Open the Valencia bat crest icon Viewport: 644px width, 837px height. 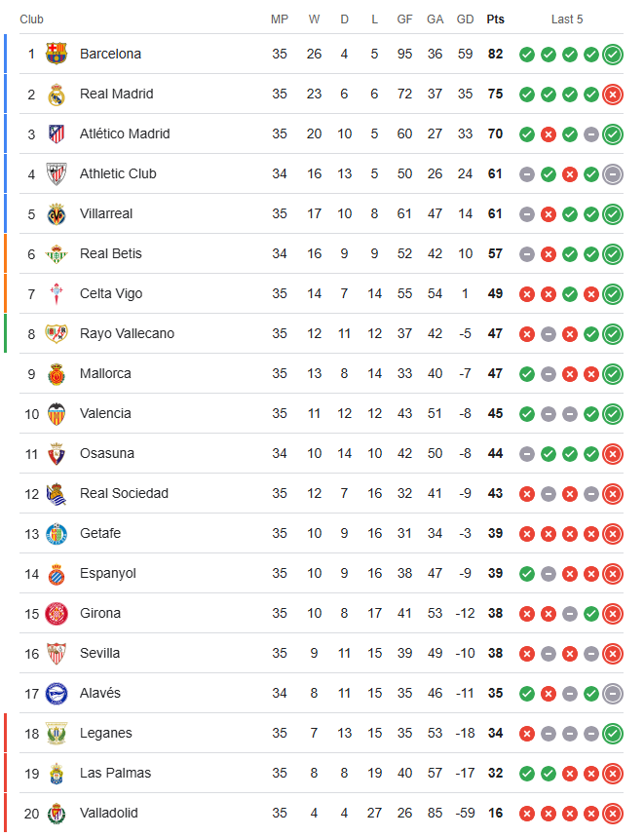[57, 414]
